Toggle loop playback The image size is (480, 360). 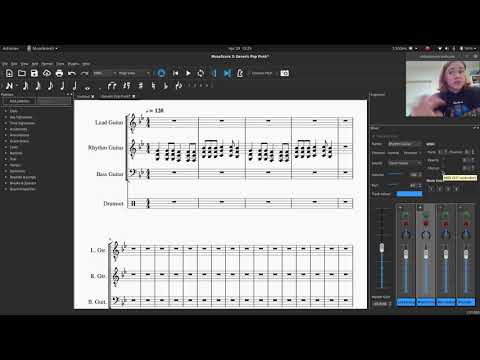click(201, 73)
